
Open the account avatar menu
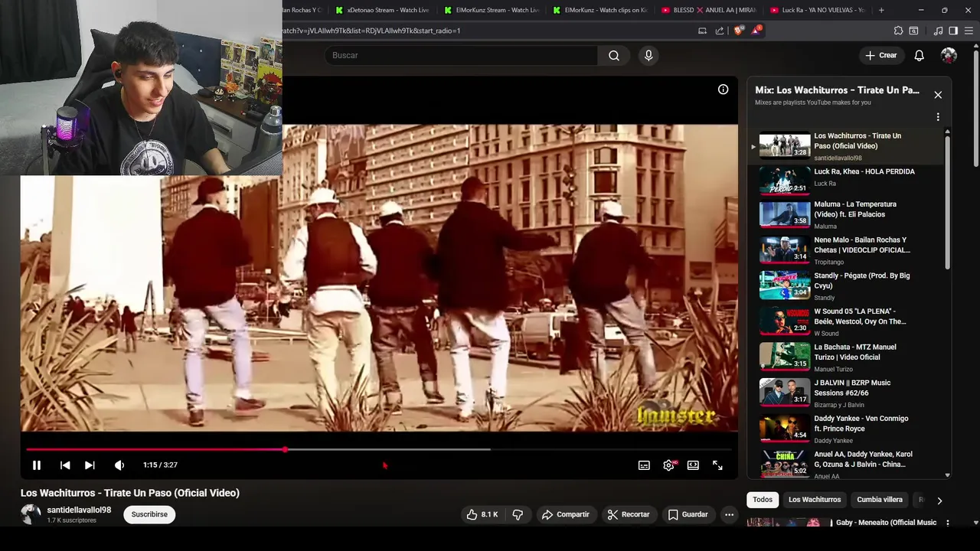pyautogui.click(x=949, y=55)
